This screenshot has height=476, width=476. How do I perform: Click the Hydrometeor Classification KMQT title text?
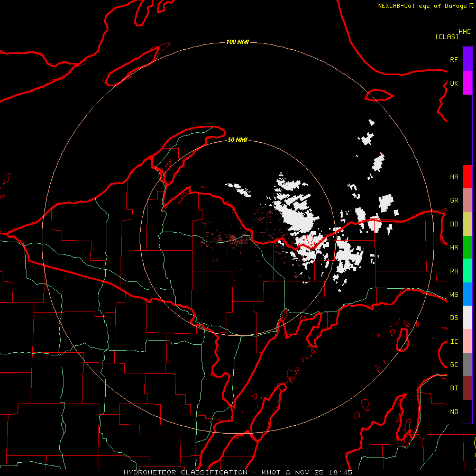(x=237, y=472)
